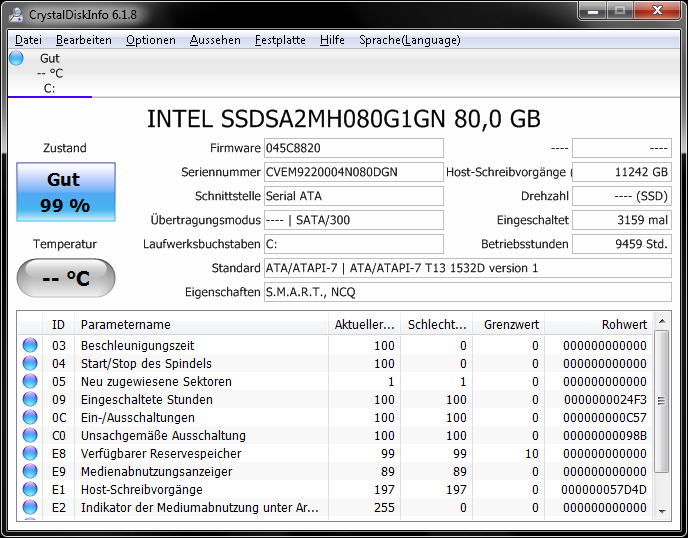The width and height of the screenshot is (688, 538).
Task: Click the Laufwerksbuchstaben field C:
Action: click(354, 244)
